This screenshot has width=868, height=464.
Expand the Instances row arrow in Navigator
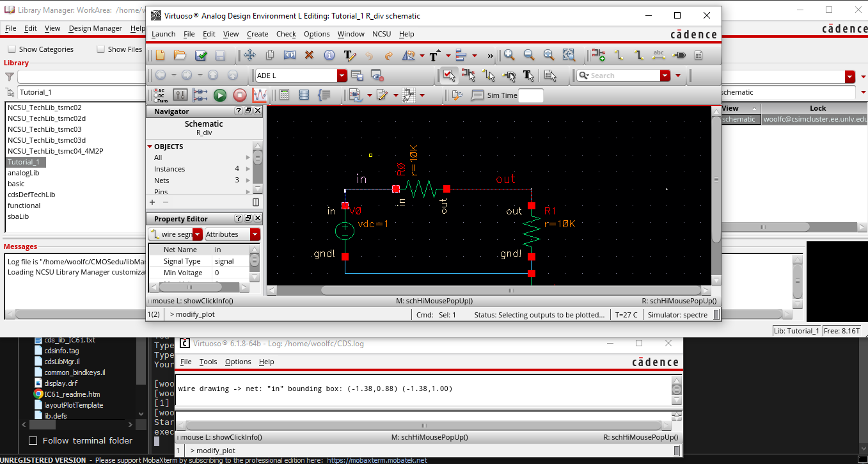[x=248, y=169]
